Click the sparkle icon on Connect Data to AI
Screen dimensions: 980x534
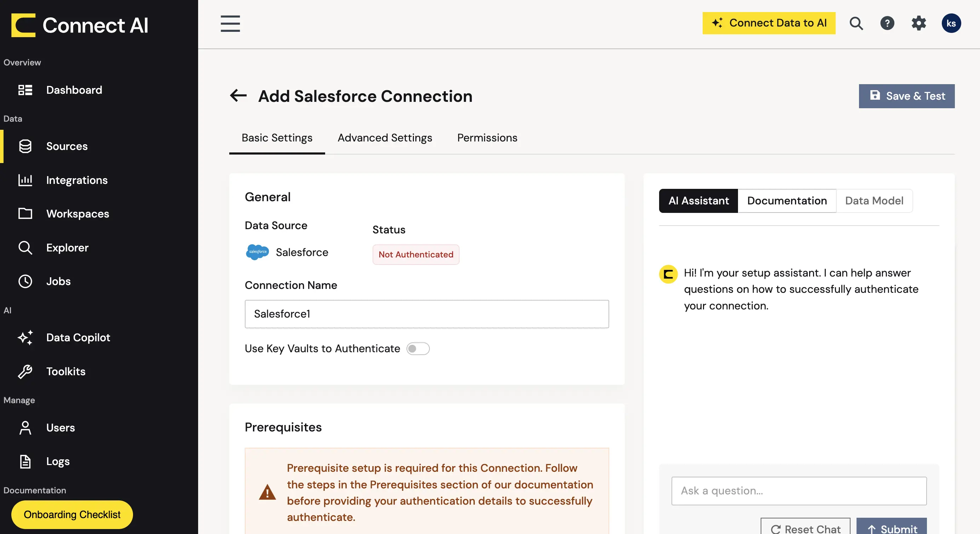[x=717, y=23]
